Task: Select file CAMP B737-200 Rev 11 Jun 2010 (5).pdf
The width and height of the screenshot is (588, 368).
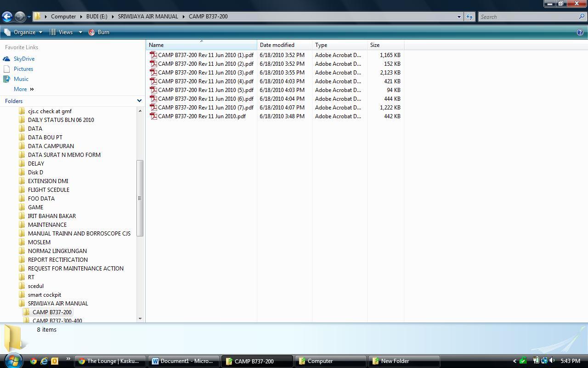Action: click(x=205, y=90)
